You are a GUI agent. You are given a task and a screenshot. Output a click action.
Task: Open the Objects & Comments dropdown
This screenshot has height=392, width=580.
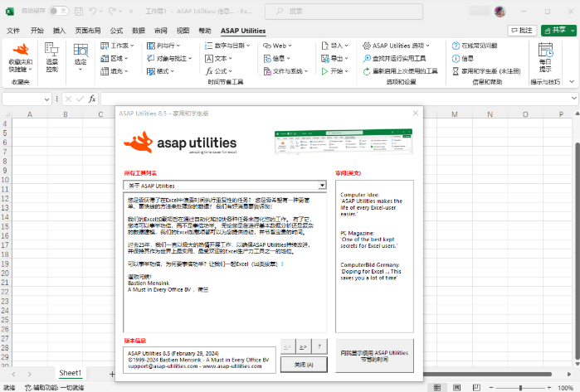click(x=169, y=58)
